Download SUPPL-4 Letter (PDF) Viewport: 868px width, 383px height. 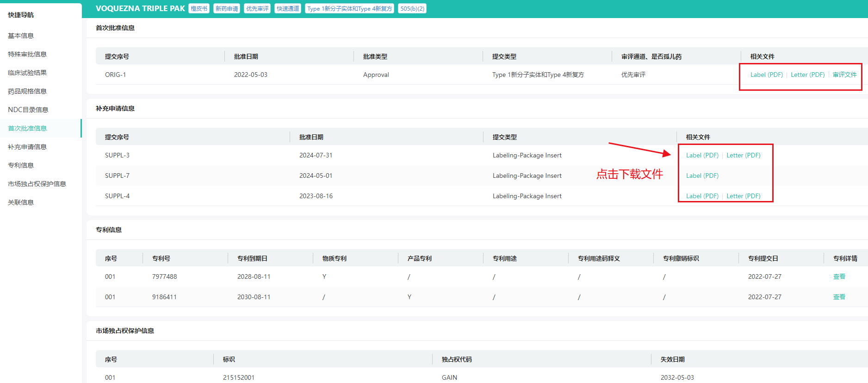[x=744, y=196]
